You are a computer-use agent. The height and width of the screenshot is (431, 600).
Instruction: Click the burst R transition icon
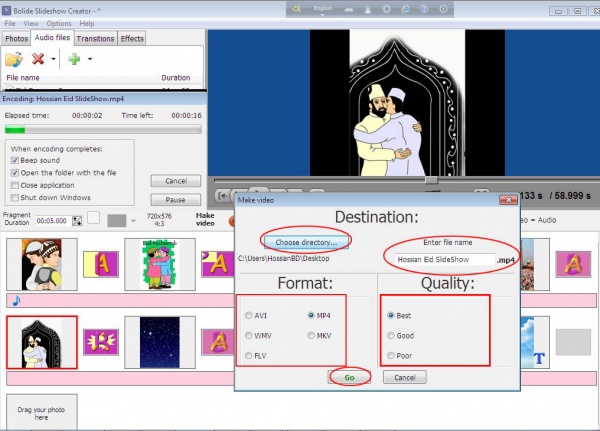pyautogui.click(x=101, y=342)
